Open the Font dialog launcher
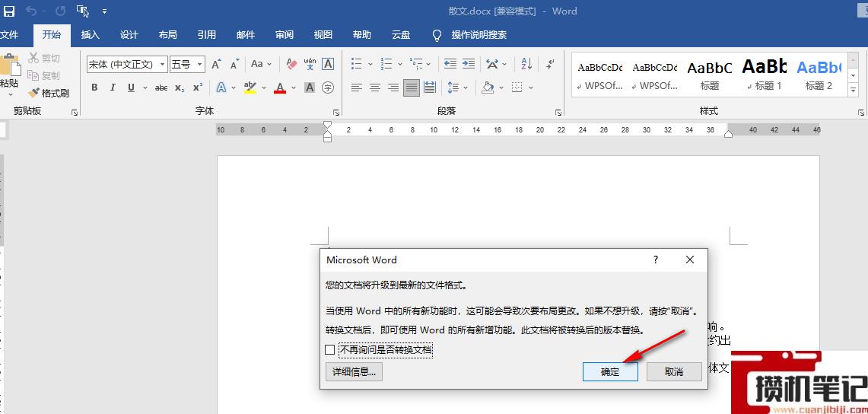Viewport: 868px width, 414px height. click(x=335, y=113)
